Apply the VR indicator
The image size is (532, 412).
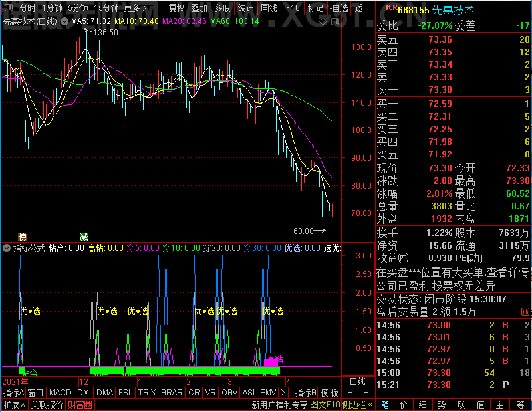click(x=211, y=393)
